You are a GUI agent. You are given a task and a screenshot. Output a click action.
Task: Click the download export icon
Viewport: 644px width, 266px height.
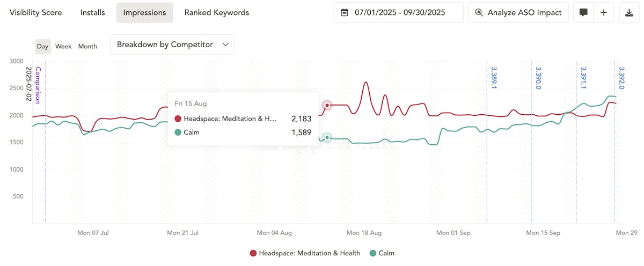[x=629, y=12]
